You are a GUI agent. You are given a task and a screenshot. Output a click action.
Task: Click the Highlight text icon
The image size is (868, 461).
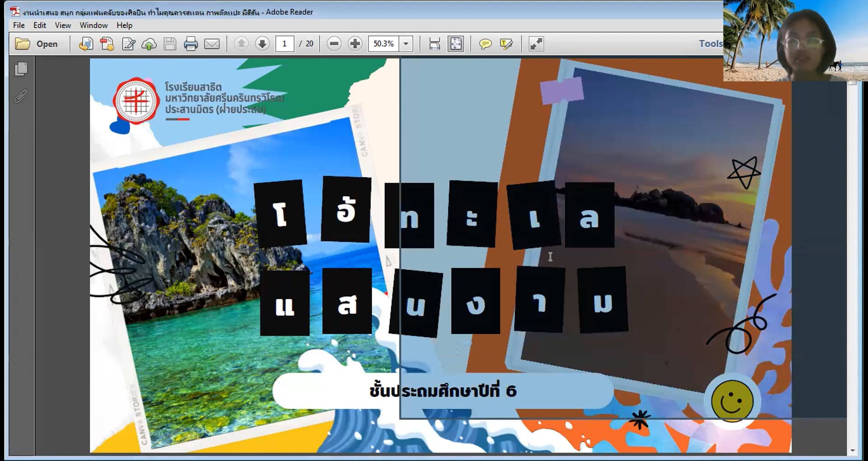tap(506, 44)
